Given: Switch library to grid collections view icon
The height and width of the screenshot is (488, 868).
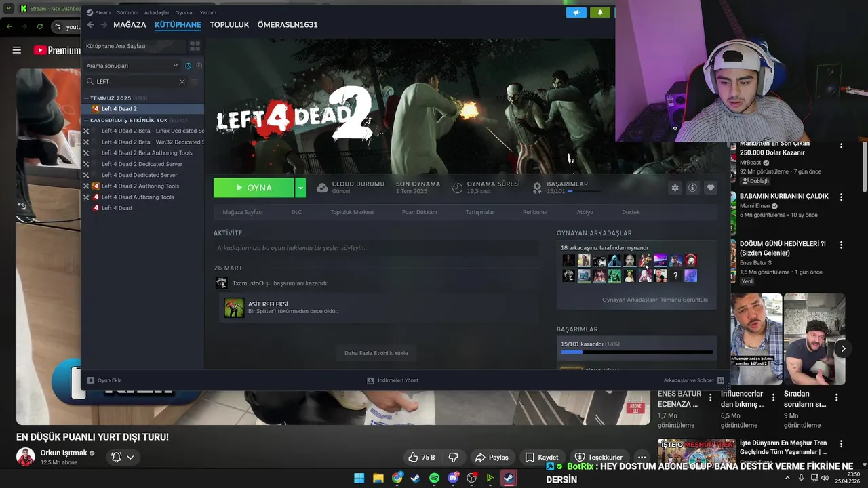Looking at the screenshot, I should point(195,46).
